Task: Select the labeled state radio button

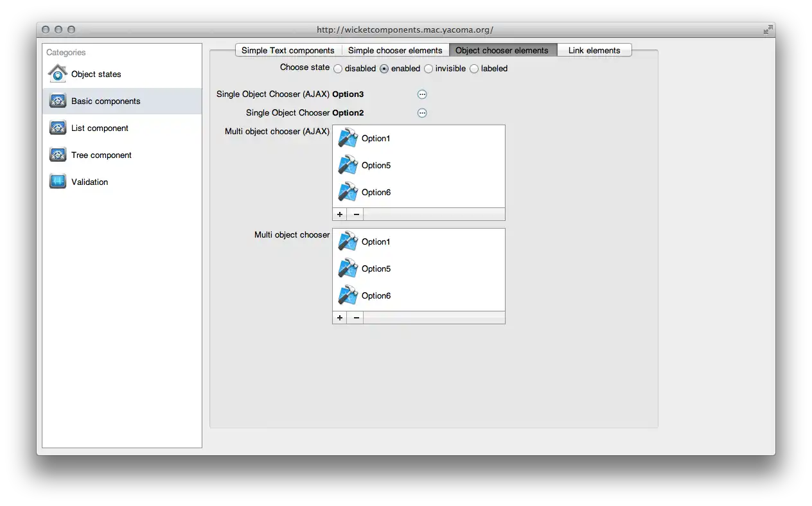Action: (474, 69)
